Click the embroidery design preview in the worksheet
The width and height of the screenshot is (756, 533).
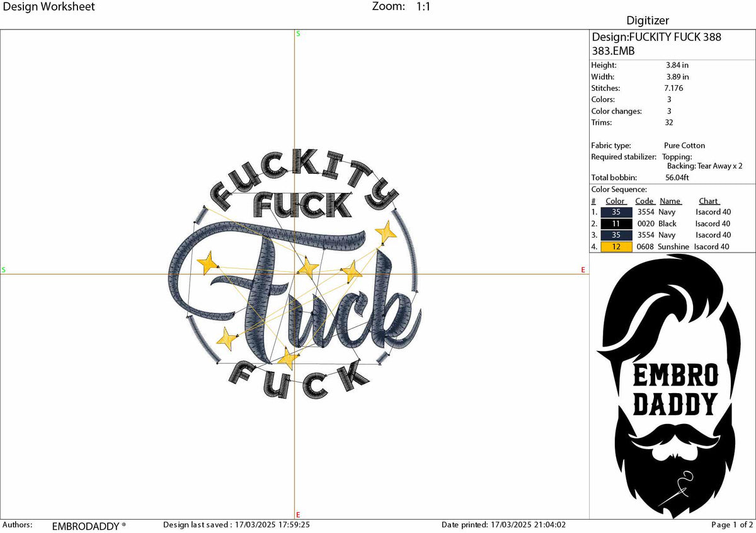tap(294, 275)
